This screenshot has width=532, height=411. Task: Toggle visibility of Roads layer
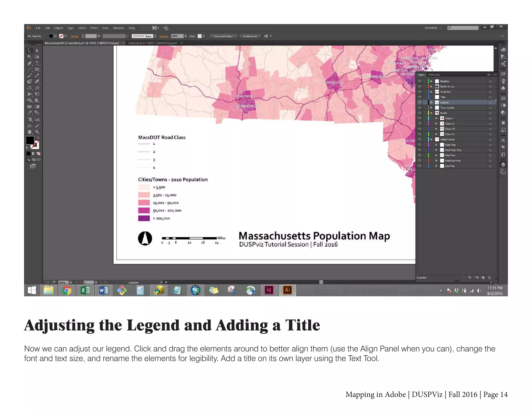coord(419,113)
